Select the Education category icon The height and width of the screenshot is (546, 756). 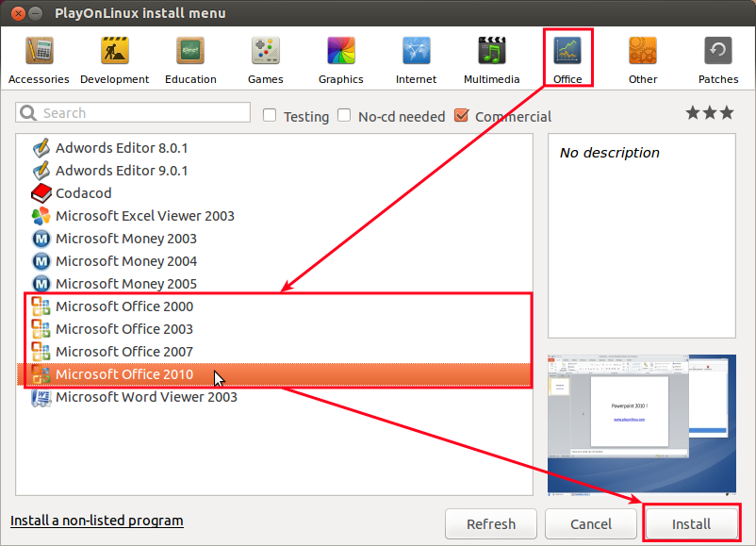coord(189,52)
